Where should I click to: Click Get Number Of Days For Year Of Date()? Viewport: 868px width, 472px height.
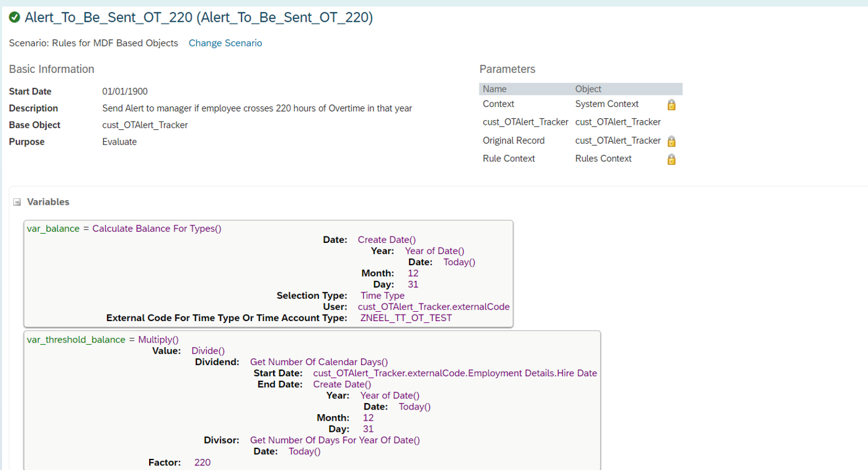(x=334, y=440)
